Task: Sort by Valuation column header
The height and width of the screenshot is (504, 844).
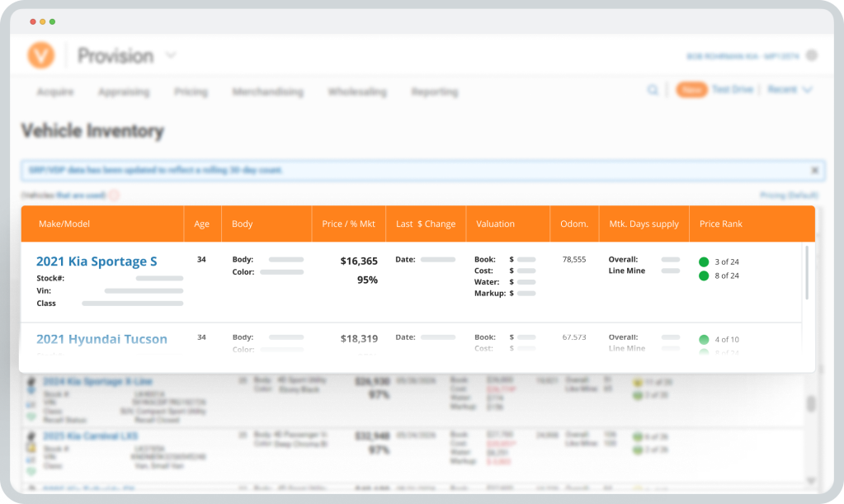Action: (x=495, y=224)
